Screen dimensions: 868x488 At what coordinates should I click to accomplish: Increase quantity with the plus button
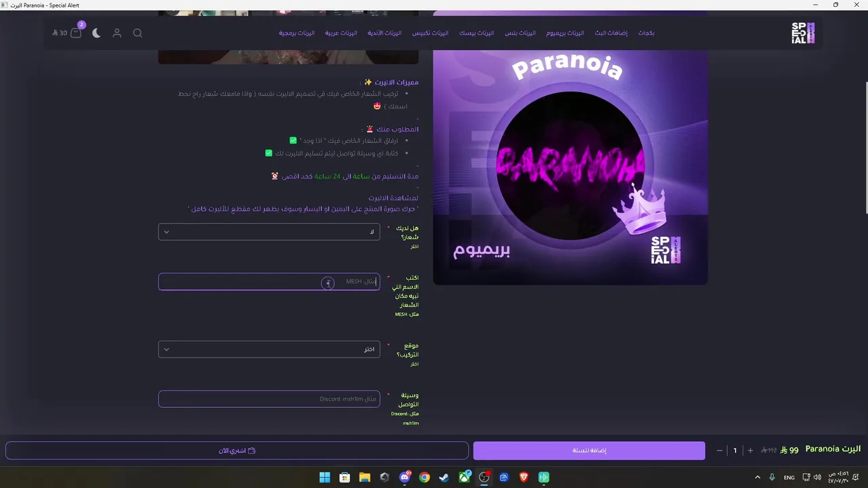pyautogui.click(x=750, y=451)
